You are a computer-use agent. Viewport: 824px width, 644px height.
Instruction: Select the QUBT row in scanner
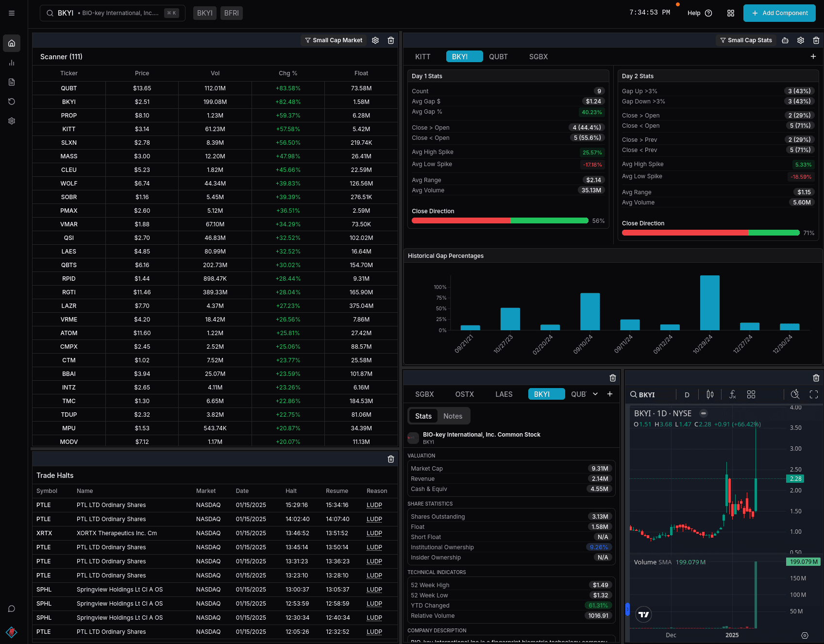(x=215, y=88)
